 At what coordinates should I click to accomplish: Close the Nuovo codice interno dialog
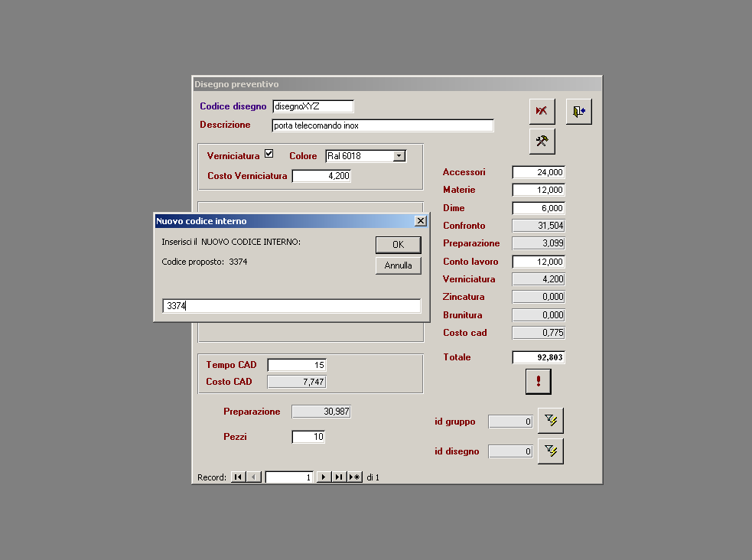click(421, 220)
